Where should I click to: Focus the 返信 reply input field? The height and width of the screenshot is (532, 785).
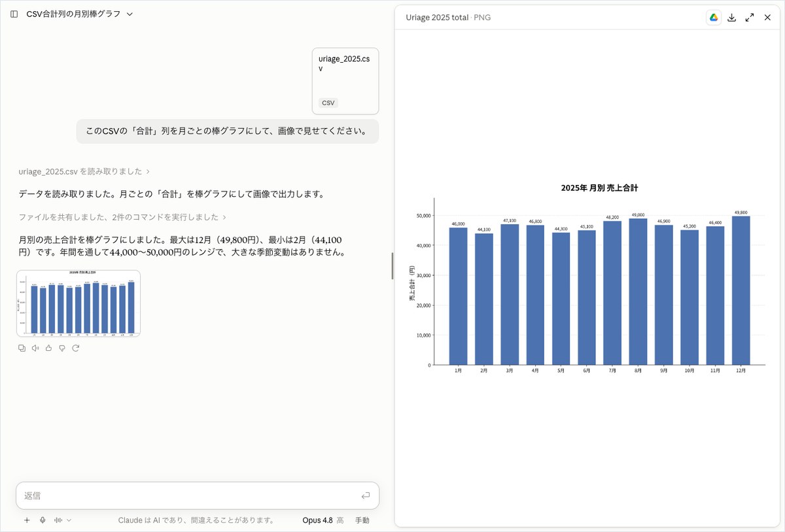[x=198, y=495]
